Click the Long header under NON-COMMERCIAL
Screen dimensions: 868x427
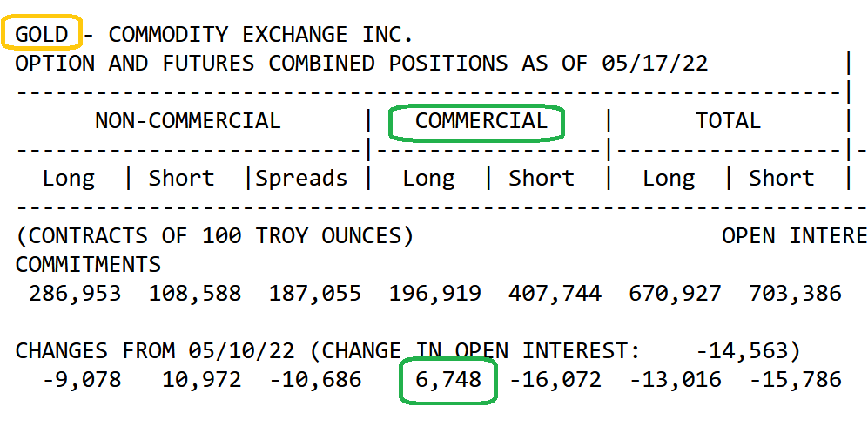click(69, 179)
